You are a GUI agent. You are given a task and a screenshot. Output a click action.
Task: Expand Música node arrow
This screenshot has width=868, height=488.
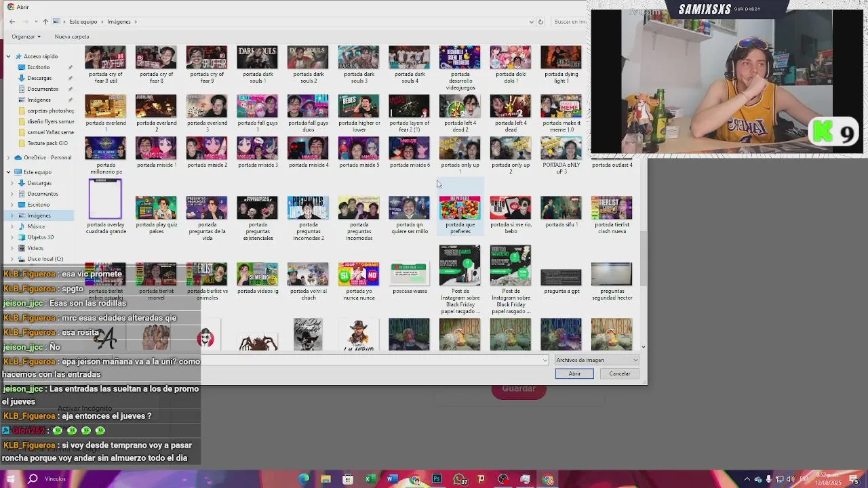(x=12, y=226)
